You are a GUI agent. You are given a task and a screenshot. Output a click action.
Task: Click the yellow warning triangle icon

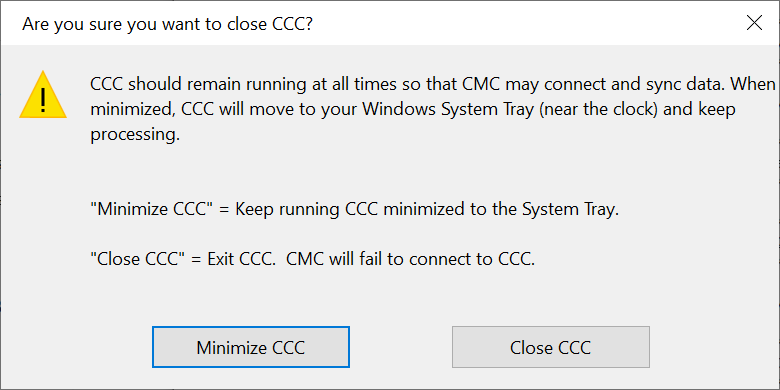[x=43, y=95]
